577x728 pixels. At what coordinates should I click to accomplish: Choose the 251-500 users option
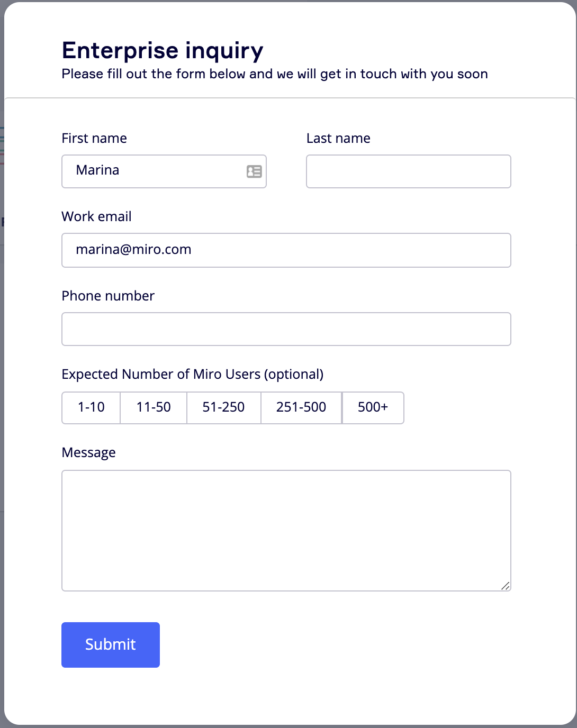click(301, 407)
